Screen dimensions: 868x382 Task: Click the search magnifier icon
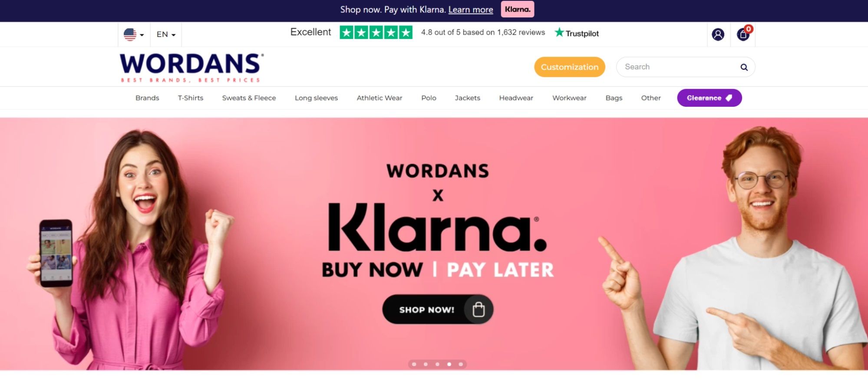pos(744,67)
